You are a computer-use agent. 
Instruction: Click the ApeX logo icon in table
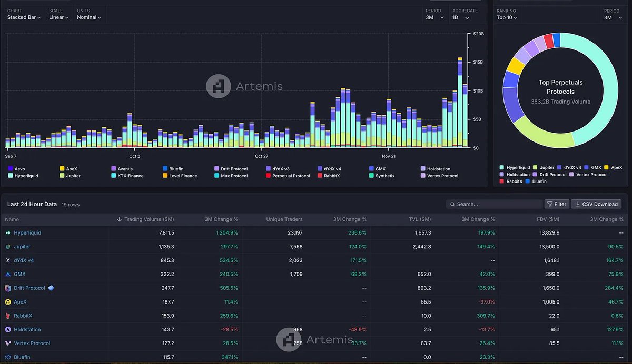pos(8,302)
